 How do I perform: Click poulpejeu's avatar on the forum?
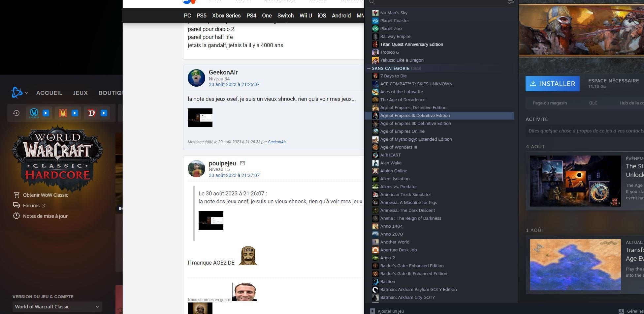point(196,169)
